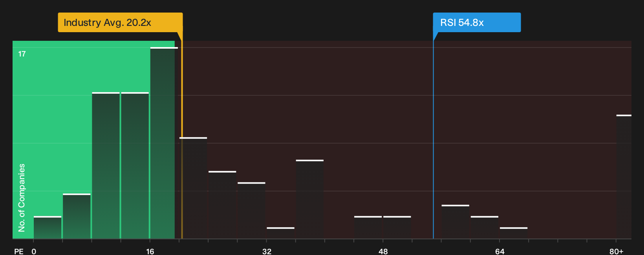Click the x-axis label 48

click(x=383, y=251)
